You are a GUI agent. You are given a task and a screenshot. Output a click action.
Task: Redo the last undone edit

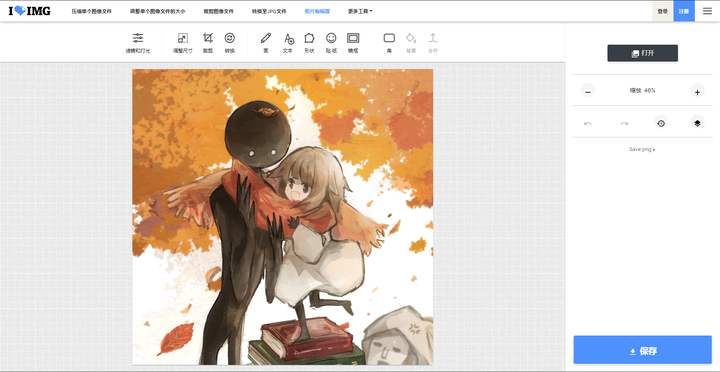pyautogui.click(x=624, y=123)
